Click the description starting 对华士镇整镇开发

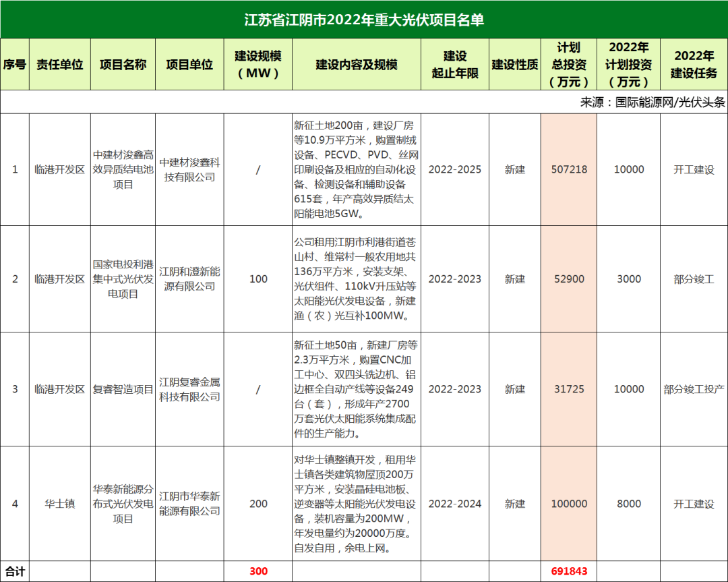[x=355, y=504]
